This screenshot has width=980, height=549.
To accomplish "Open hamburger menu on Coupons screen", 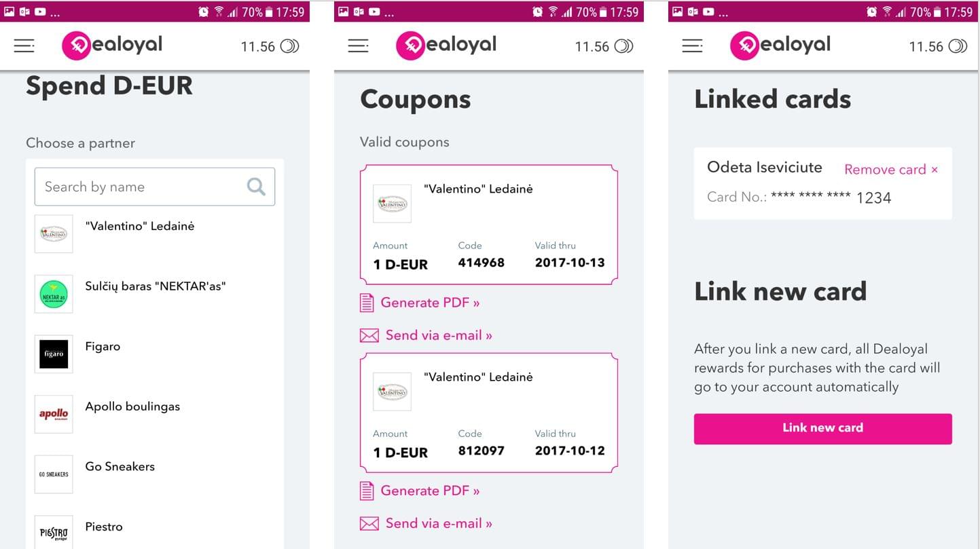I will 358,45.
